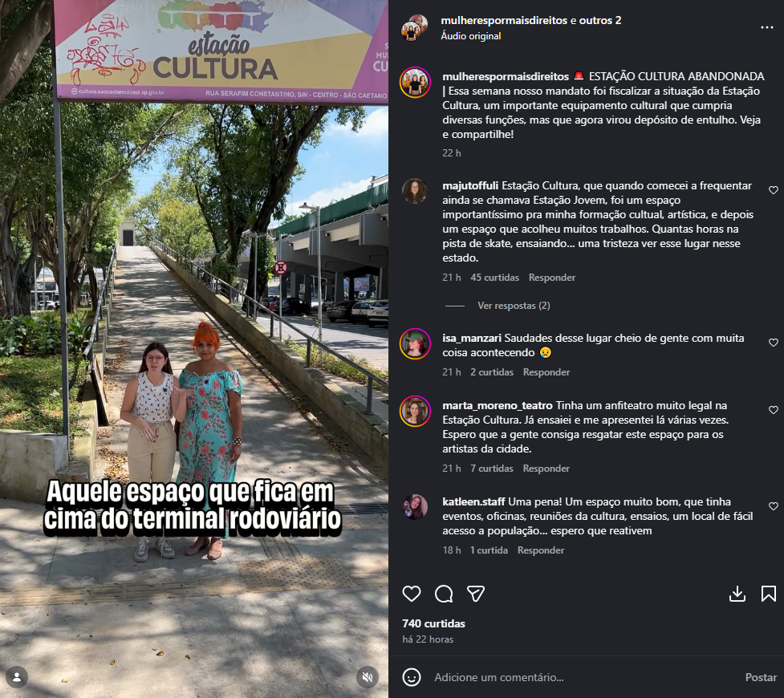Viewport: 784px width, 698px height.
Task: Like katleen.staff's comment heart
Action: (x=773, y=506)
